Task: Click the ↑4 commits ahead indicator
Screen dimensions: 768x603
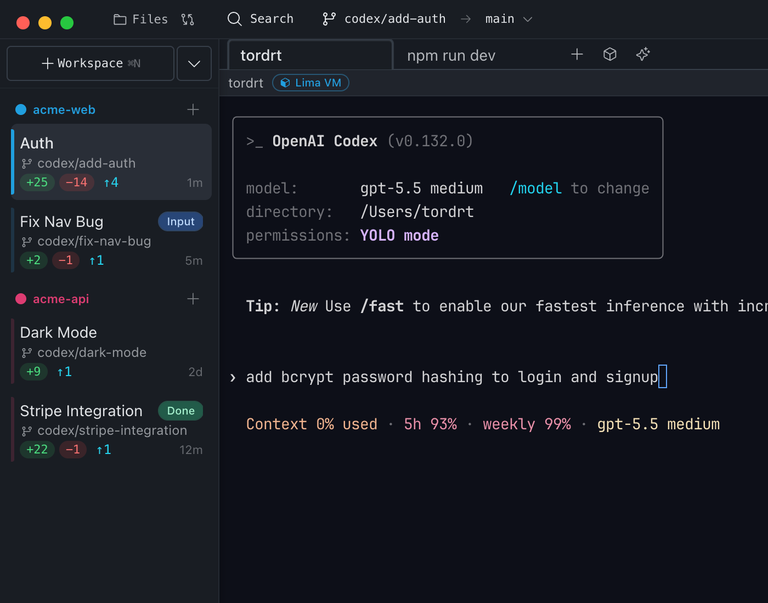Action: [x=111, y=183]
